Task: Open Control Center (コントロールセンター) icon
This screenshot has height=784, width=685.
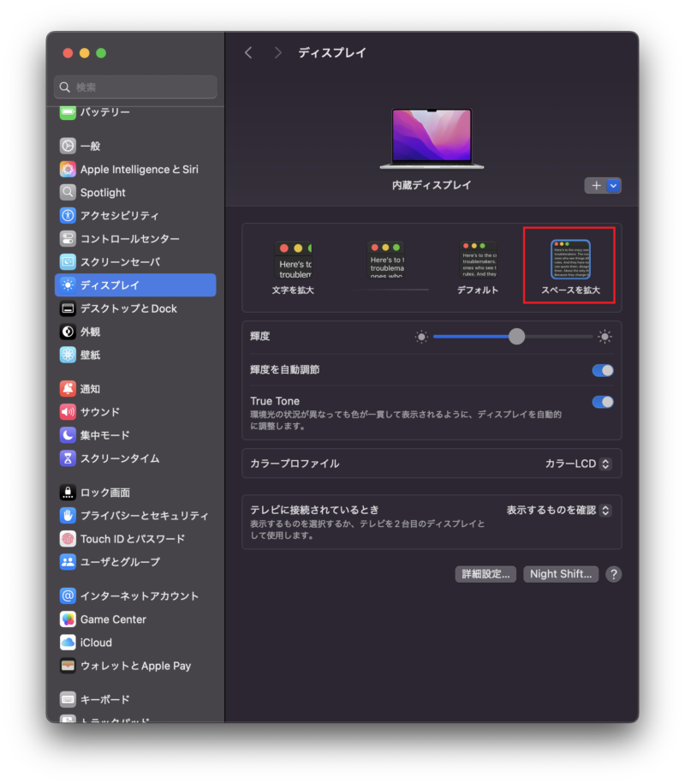Action: tap(68, 238)
